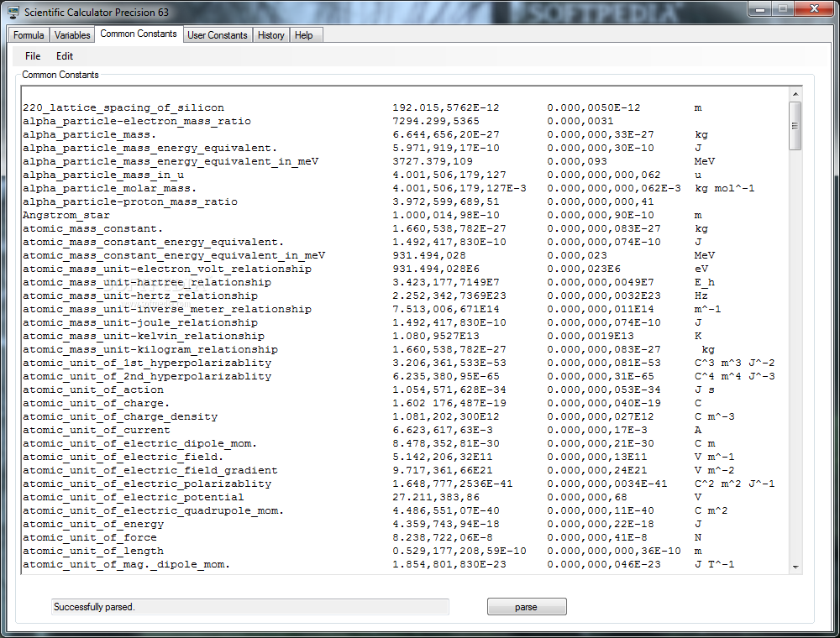This screenshot has height=638, width=840.
Task: Open the File menu
Action: point(33,56)
